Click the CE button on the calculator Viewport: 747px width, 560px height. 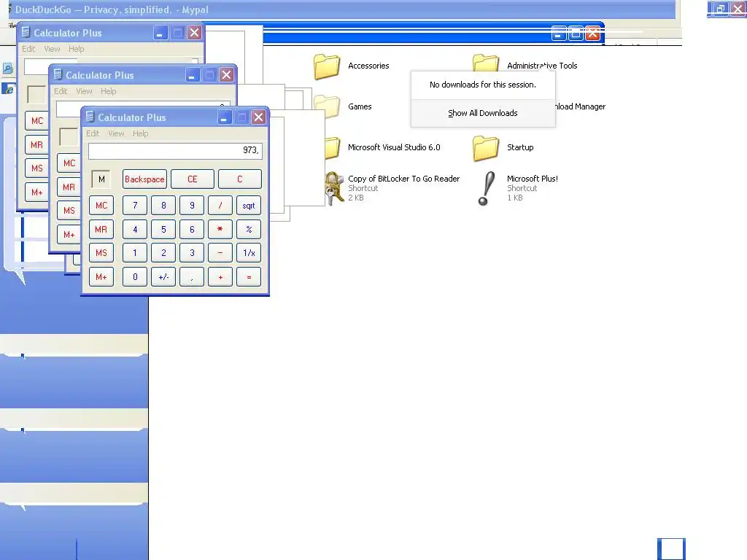[x=193, y=179]
